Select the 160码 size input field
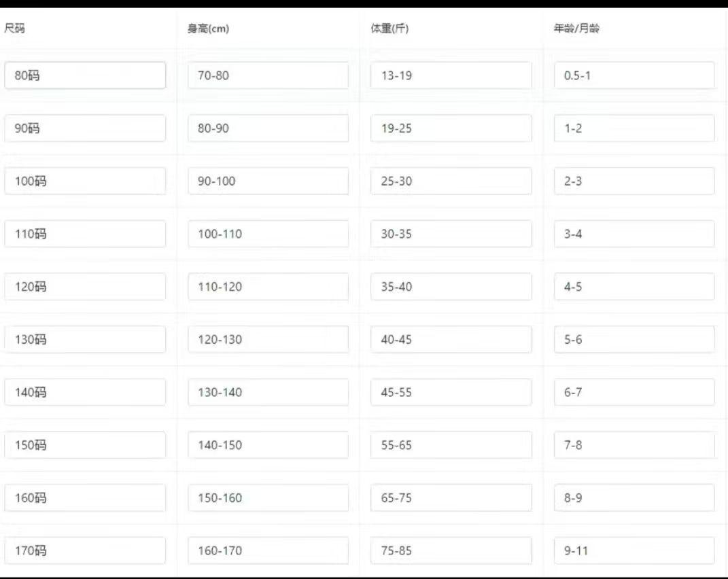728x579 pixels. coord(85,498)
